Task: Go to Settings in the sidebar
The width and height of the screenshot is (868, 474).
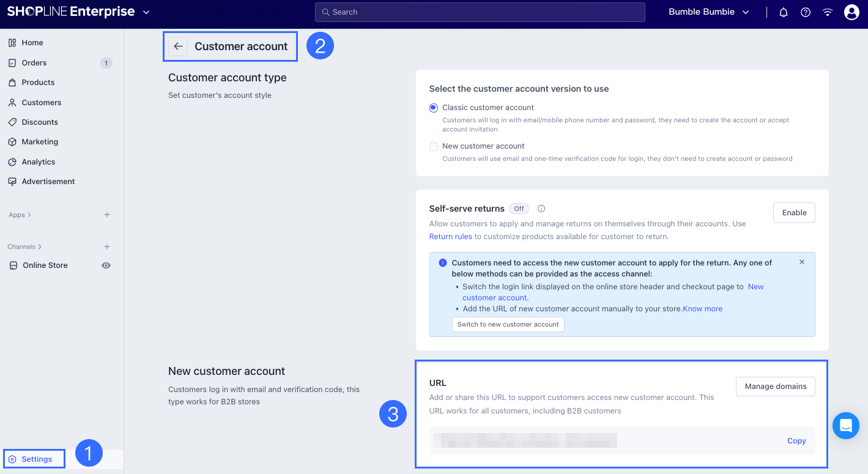Action: click(x=36, y=459)
